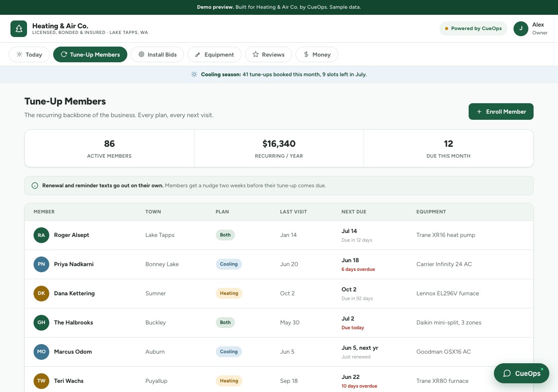558x392 pixels.
Task: Click the Trane XR16 heat pump cell
Action: 446,235
